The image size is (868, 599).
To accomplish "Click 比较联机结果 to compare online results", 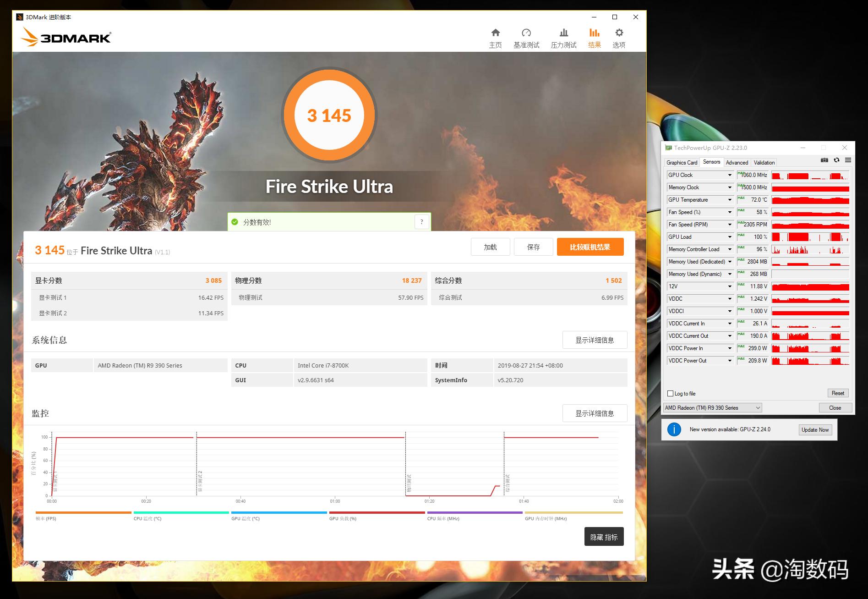I will coord(590,247).
